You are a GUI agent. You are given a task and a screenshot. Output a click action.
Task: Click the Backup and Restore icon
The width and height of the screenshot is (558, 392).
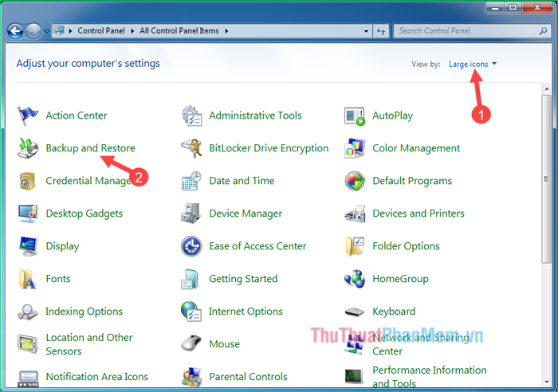[x=28, y=148]
